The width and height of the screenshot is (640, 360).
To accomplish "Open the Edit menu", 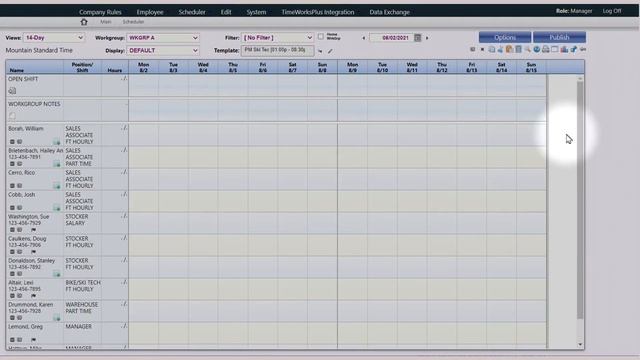I will click(226, 12).
